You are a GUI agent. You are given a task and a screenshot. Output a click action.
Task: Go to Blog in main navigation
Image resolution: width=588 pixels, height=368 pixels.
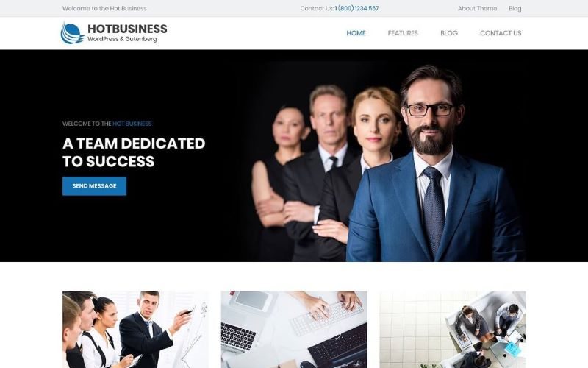(x=448, y=33)
